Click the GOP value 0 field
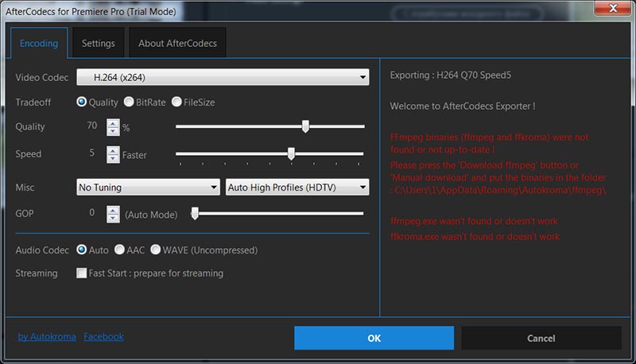Image resolution: width=636 pixels, height=364 pixels. (x=91, y=212)
